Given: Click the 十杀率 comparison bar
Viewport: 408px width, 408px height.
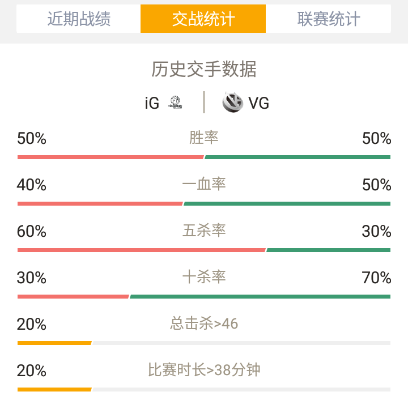Looking at the screenshot, I should (204, 297).
